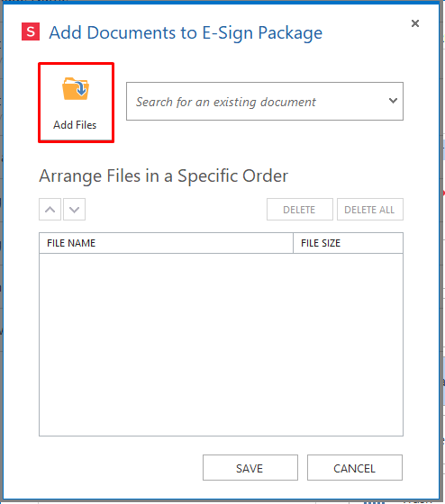Click the Arrange Files in a Specific Order heading
The image size is (445, 504).
[163, 175]
